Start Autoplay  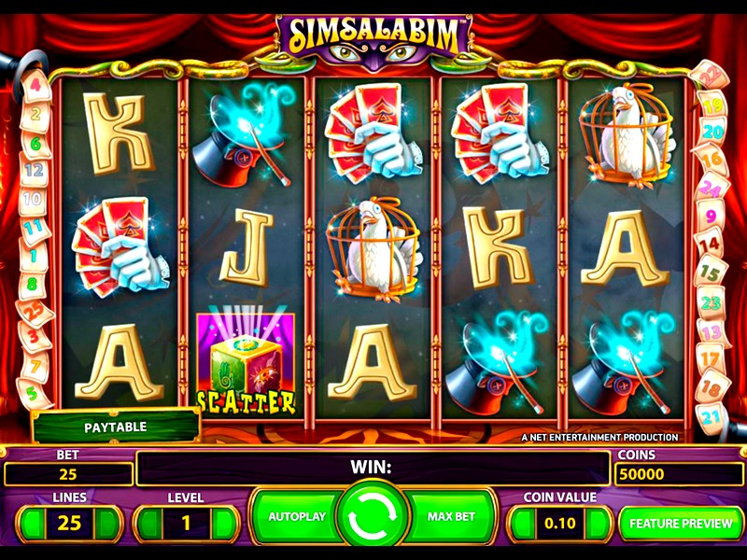pos(297,516)
